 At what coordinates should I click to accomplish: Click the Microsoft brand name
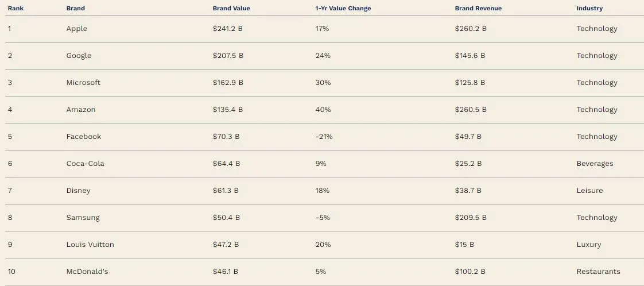click(x=83, y=83)
